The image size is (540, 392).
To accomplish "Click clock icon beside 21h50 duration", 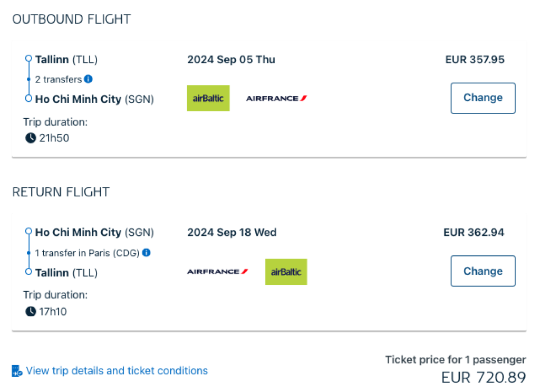I will click(x=31, y=138).
